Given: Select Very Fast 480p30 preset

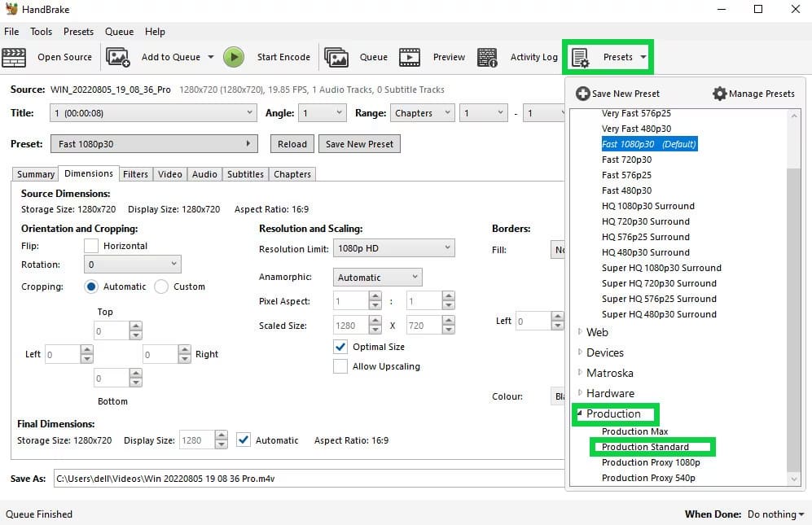Looking at the screenshot, I should coord(636,129).
